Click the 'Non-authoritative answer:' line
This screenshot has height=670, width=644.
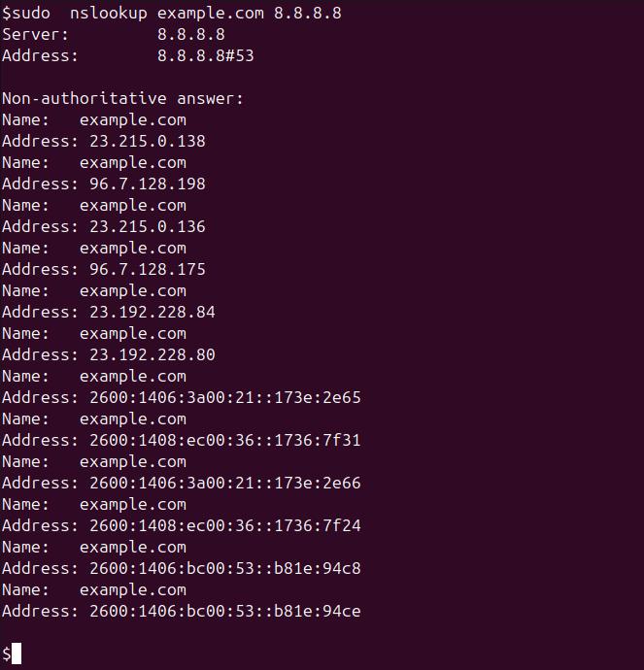(x=122, y=98)
